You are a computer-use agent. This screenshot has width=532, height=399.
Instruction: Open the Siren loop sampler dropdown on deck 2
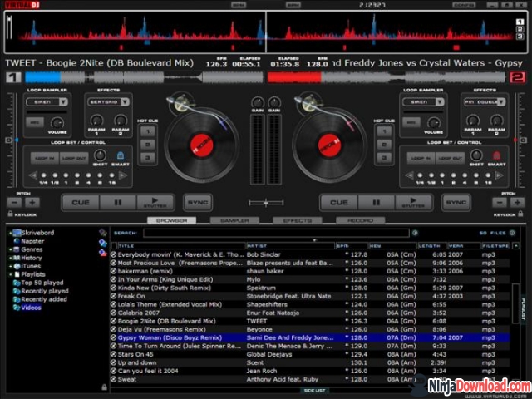click(440, 101)
